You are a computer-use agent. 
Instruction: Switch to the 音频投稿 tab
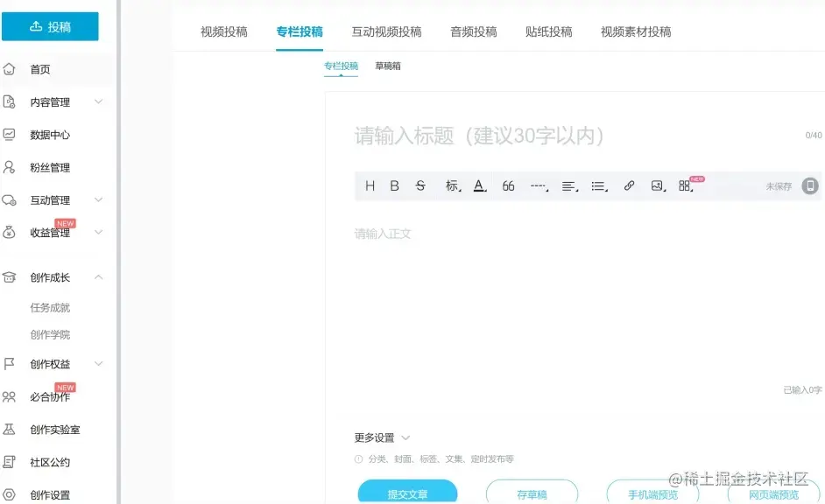coord(473,31)
